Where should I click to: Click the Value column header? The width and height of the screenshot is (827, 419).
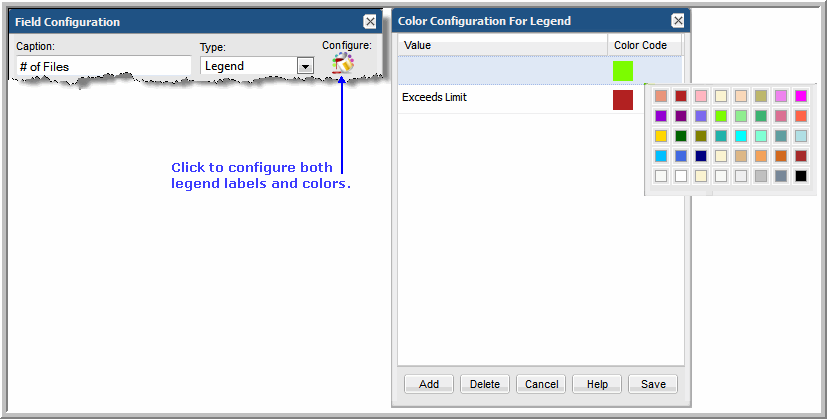click(x=502, y=46)
